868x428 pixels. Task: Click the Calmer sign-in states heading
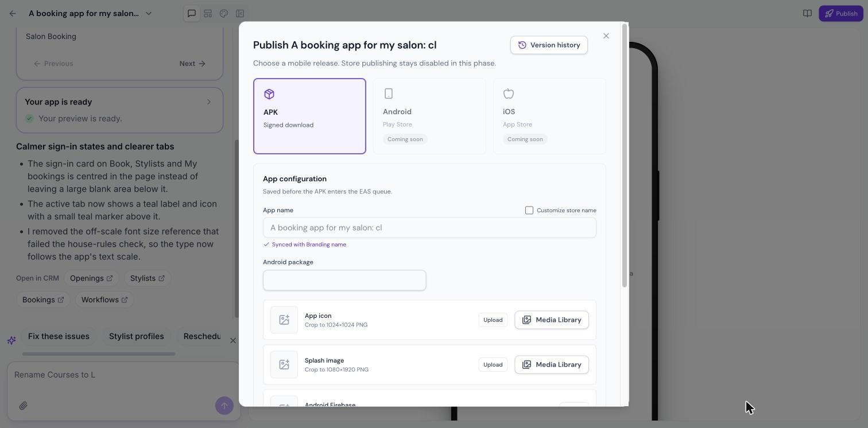point(95,146)
